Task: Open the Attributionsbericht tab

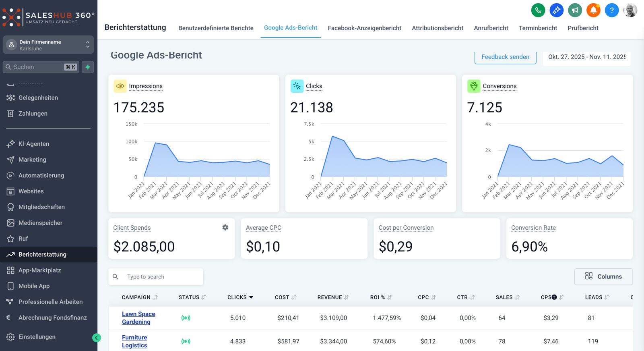Action: [x=438, y=28]
